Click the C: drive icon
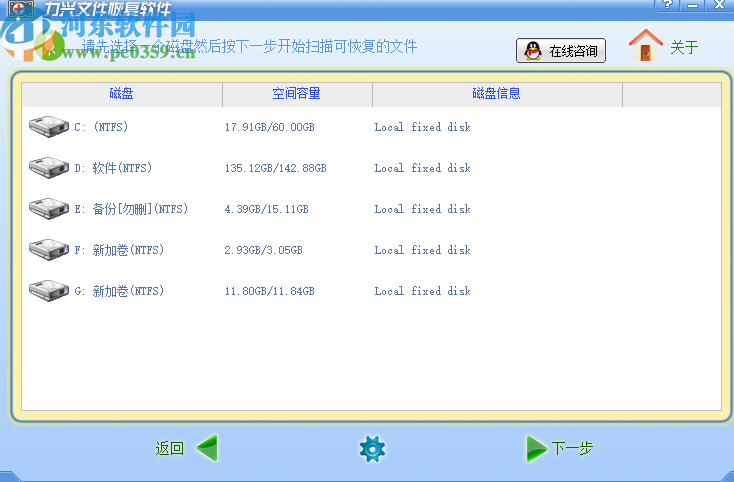 [x=49, y=127]
